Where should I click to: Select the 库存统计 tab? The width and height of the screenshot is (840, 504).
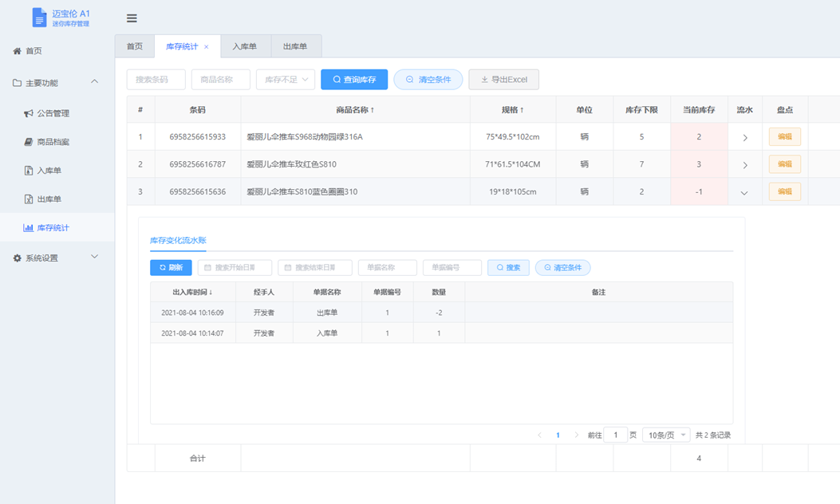(x=182, y=46)
